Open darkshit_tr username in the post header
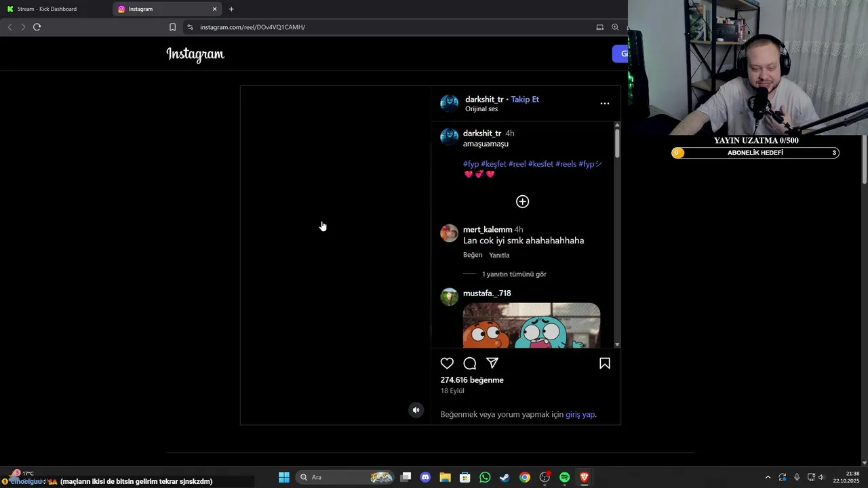The image size is (868, 488). point(484,99)
